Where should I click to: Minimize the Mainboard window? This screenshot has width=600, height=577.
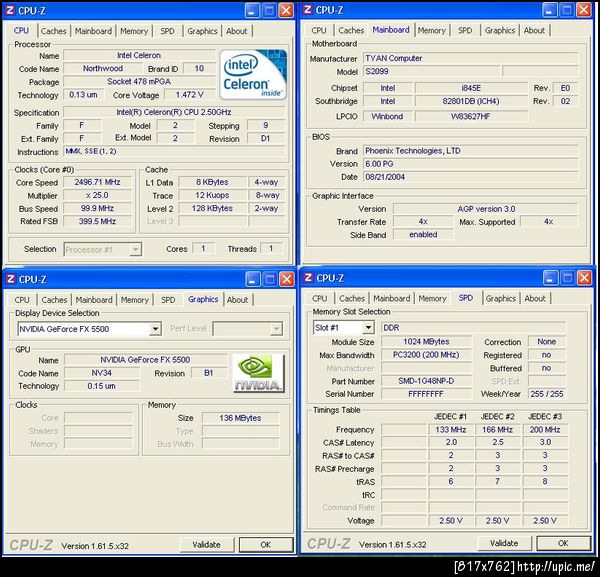tap(549, 10)
